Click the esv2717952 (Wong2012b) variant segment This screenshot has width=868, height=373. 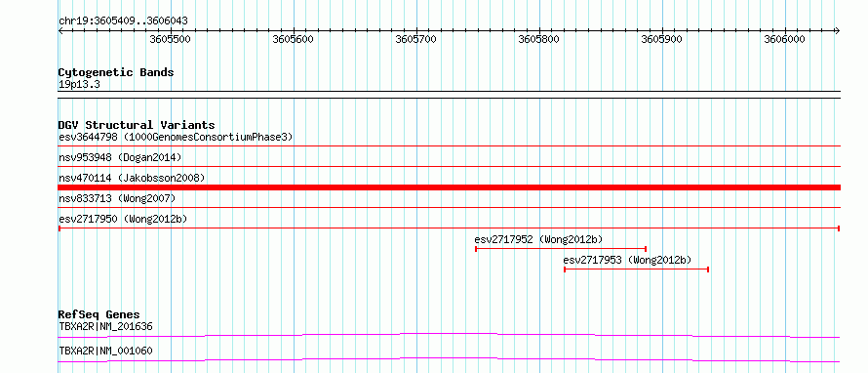pos(561,249)
